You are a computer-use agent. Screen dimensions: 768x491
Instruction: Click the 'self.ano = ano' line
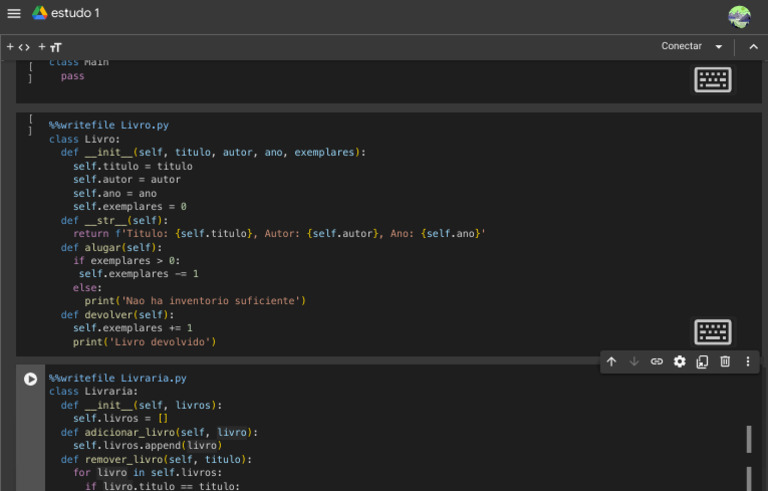[115, 194]
